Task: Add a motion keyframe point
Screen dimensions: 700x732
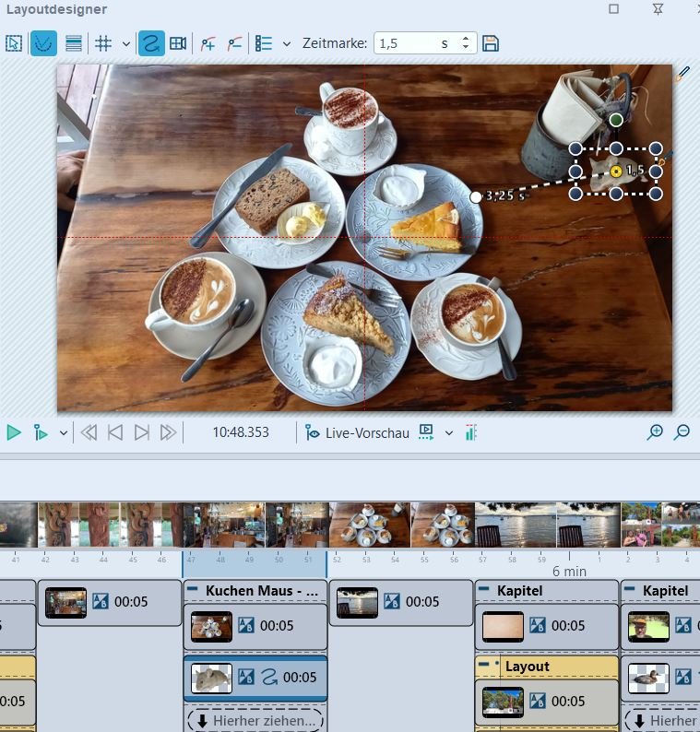Action: [x=208, y=43]
